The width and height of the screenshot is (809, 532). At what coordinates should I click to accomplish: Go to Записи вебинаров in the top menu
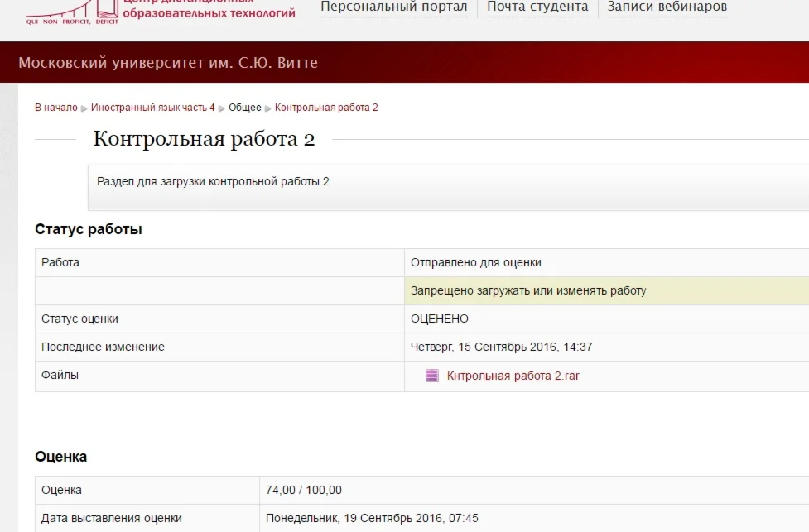click(667, 7)
